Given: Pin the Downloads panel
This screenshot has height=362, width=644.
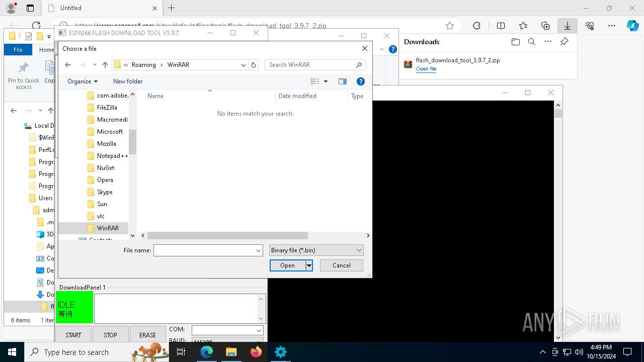Looking at the screenshot, I should click(x=564, y=42).
